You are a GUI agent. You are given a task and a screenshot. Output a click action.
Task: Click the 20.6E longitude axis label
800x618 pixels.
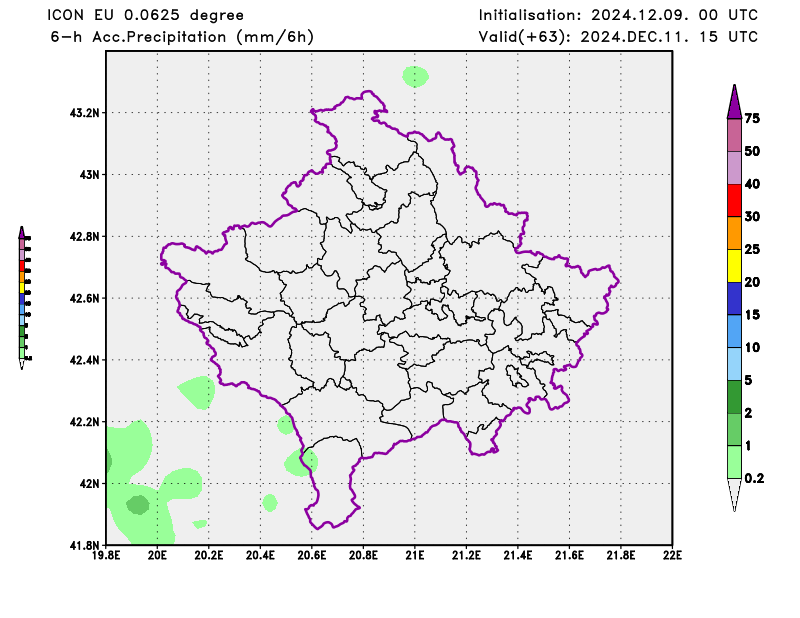coord(312,555)
